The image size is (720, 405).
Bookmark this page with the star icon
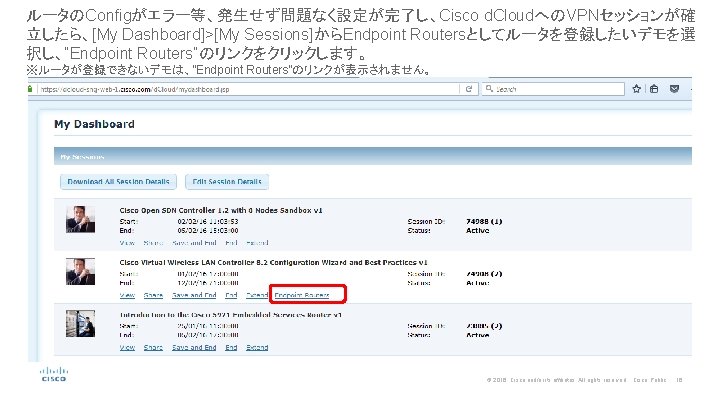click(x=636, y=89)
